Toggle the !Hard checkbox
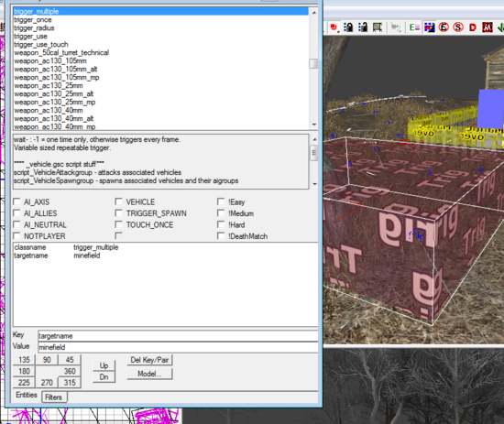Viewport: 504px width, 424px height. point(221,224)
